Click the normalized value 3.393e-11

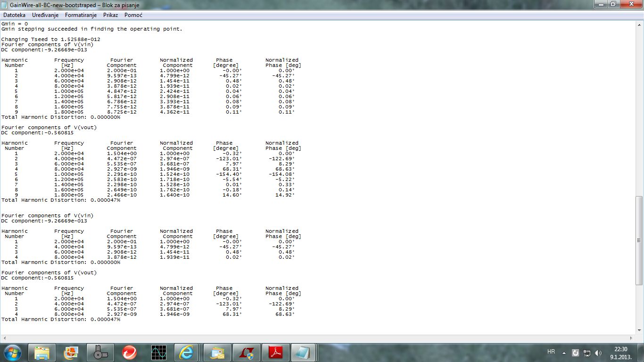pyautogui.click(x=174, y=101)
